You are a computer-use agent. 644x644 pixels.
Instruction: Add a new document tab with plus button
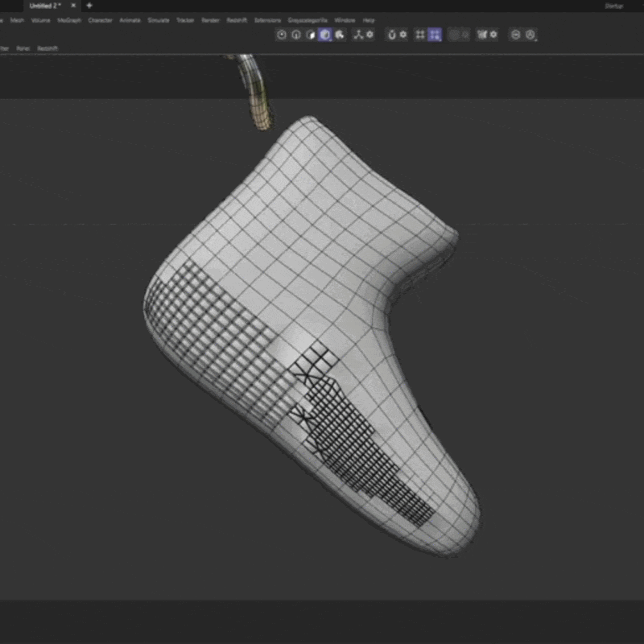tap(89, 6)
